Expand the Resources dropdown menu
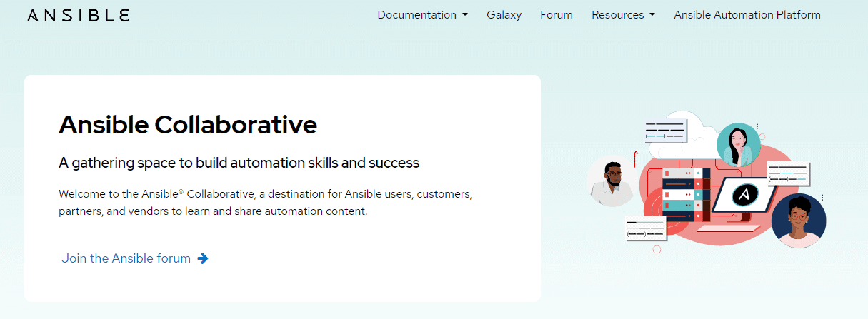 tap(623, 15)
